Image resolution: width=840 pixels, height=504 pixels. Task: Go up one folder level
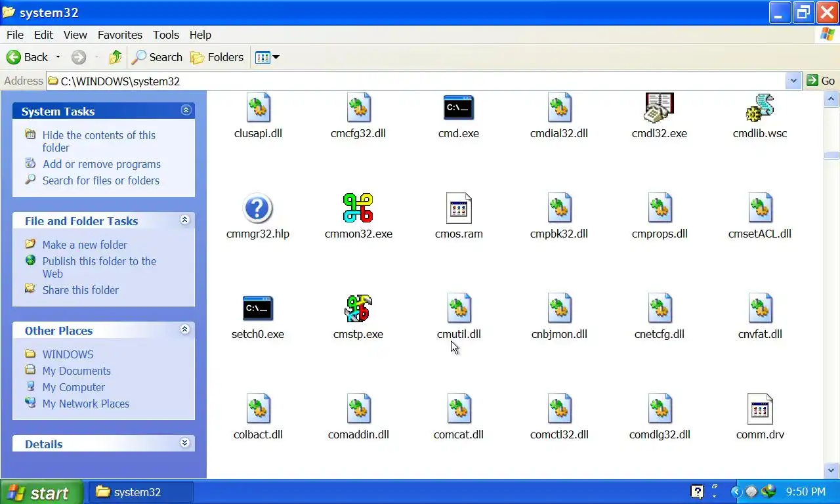click(x=115, y=57)
